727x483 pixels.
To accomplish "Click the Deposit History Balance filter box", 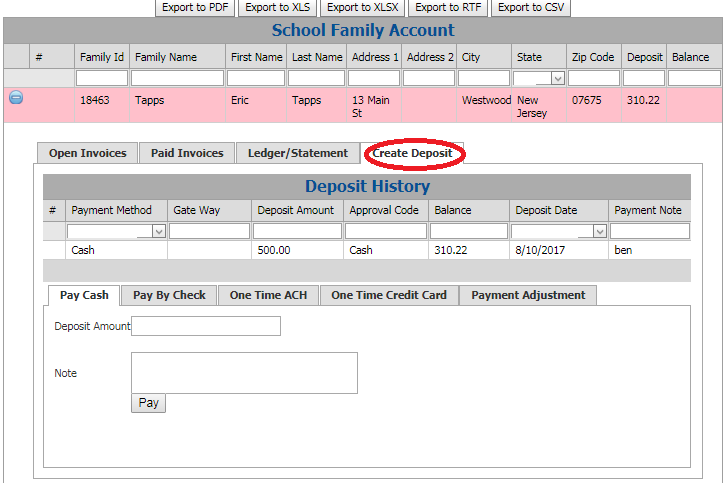I will pyautogui.click(x=469, y=231).
